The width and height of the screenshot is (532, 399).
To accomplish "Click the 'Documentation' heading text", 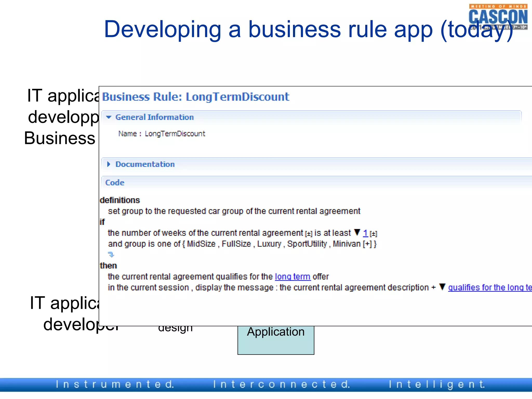I will [145, 164].
